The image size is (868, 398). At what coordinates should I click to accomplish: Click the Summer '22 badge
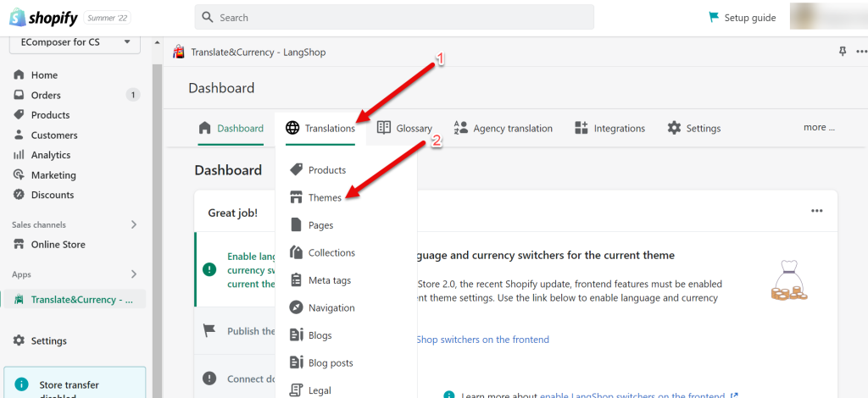(x=108, y=19)
